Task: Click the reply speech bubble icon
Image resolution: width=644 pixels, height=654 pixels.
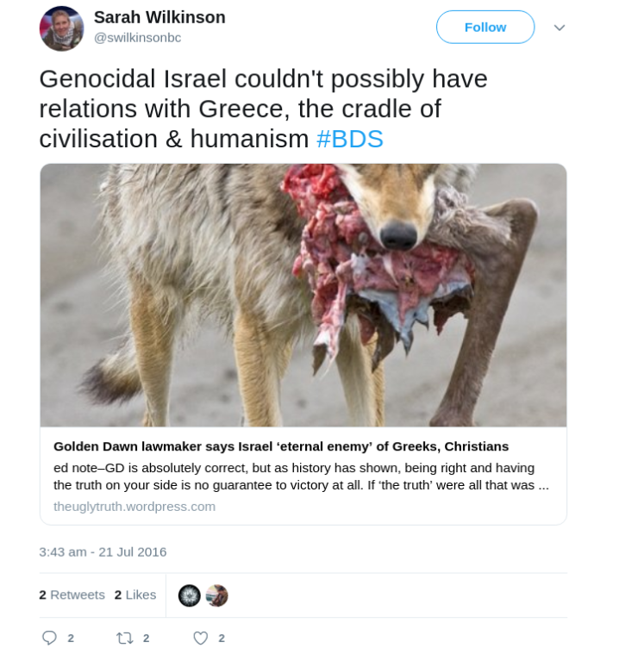Action: 49,638
